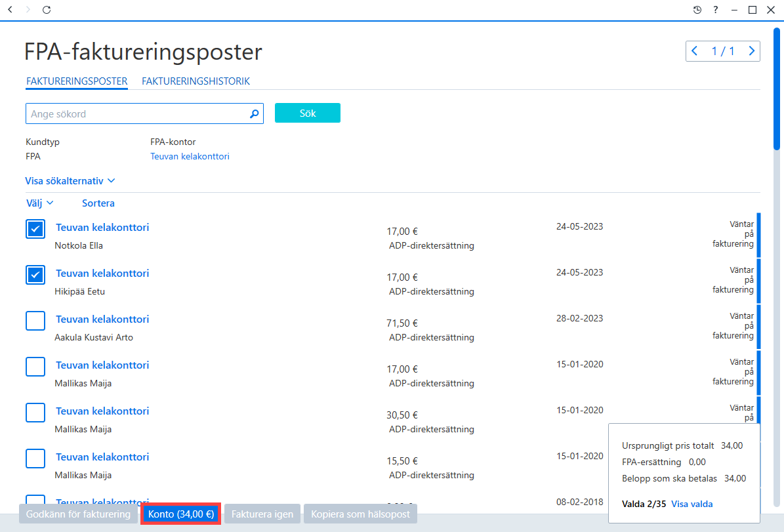Switch to Faktureringsposter tab

click(x=77, y=81)
